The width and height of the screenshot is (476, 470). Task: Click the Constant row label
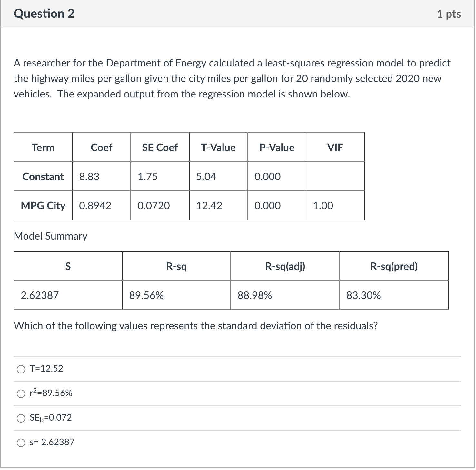coord(43,177)
